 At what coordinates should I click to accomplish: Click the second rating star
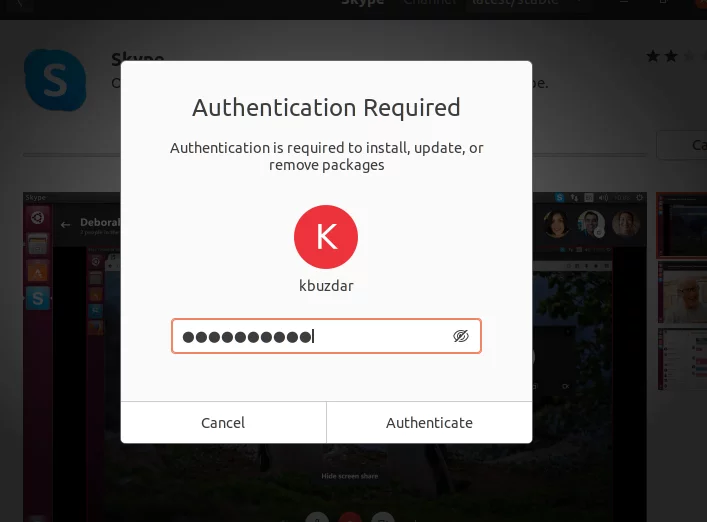click(x=671, y=56)
